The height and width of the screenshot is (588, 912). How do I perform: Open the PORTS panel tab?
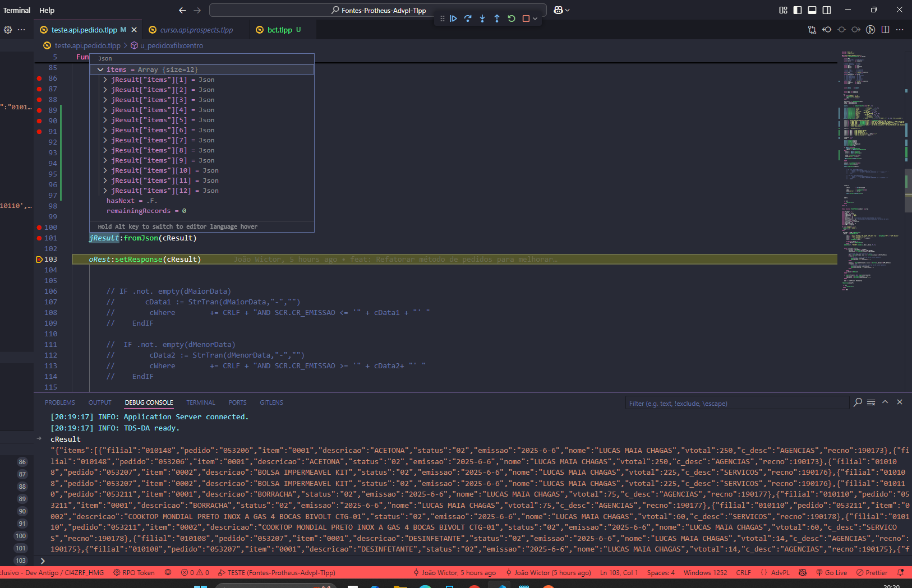[x=237, y=402]
